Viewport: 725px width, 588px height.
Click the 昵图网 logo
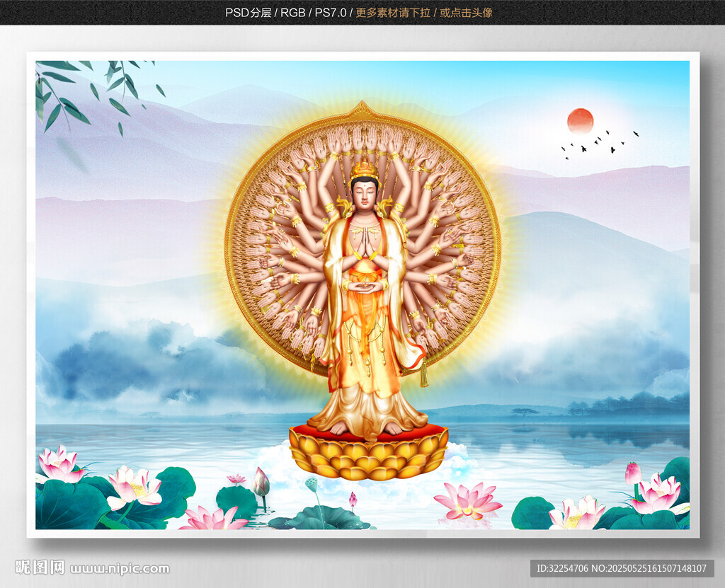pyautogui.click(x=40, y=567)
